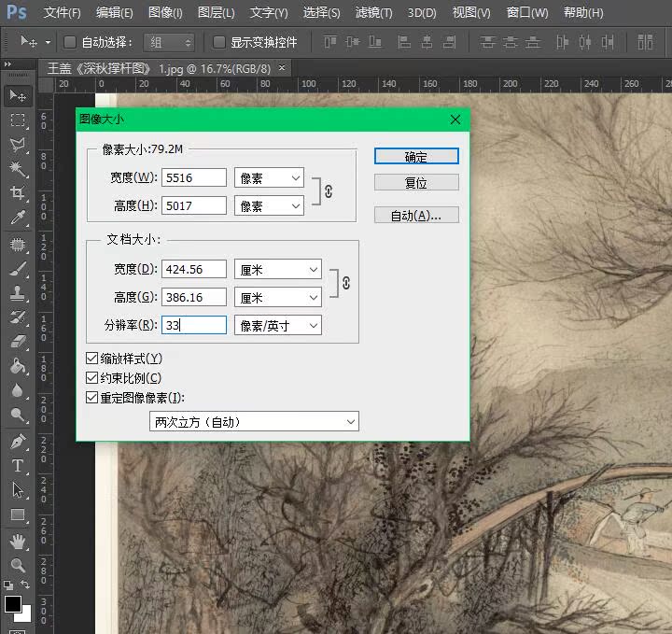Open document width 厘米 unit dropdown

(278, 269)
